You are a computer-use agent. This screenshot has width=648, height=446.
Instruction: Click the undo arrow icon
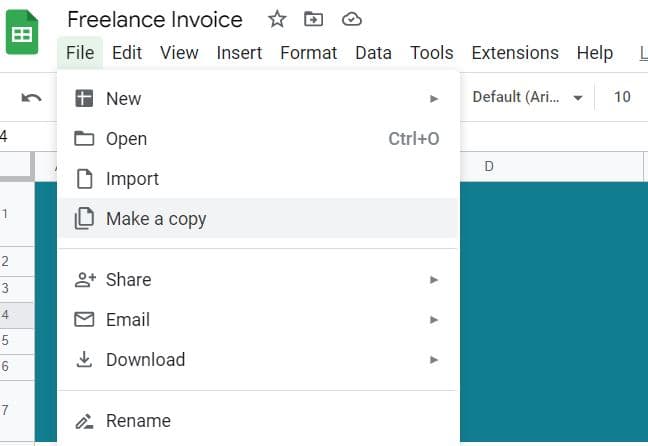pyautogui.click(x=32, y=97)
